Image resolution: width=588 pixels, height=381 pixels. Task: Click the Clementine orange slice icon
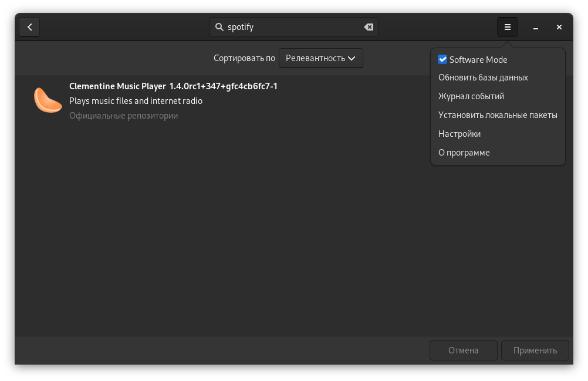(48, 100)
